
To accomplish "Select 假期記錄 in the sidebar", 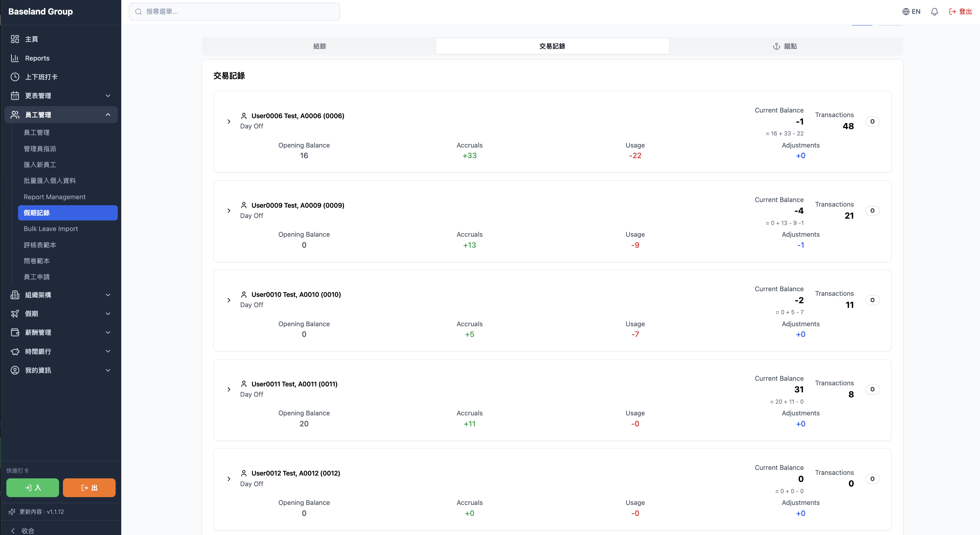I will click(68, 212).
